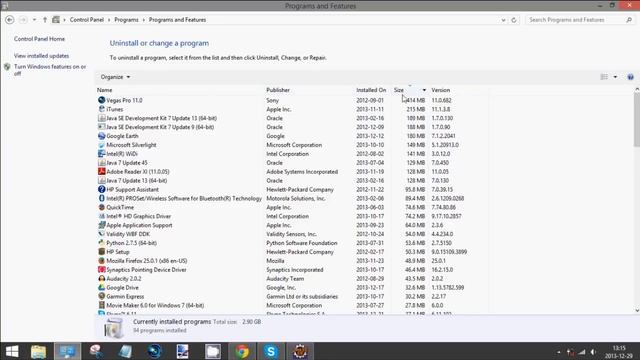Click Programs in the breadcrumb path
Viewport: 640px width, 360px height.
(x=126, y=20)
